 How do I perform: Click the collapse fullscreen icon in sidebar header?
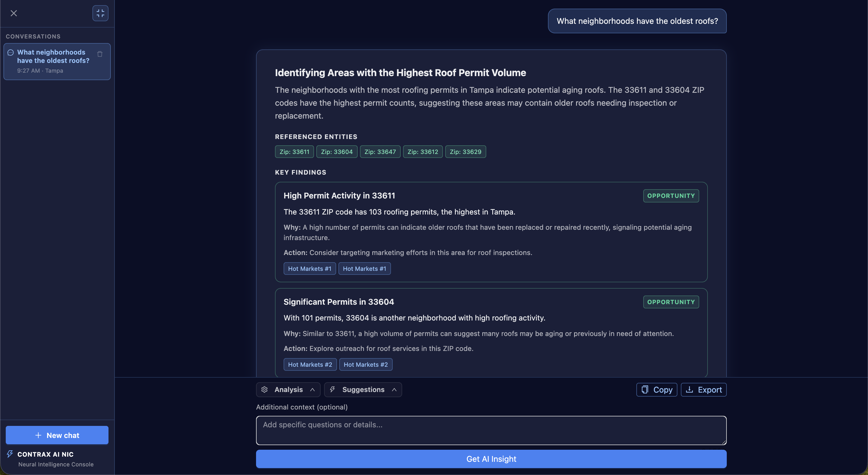click(100, 13)
